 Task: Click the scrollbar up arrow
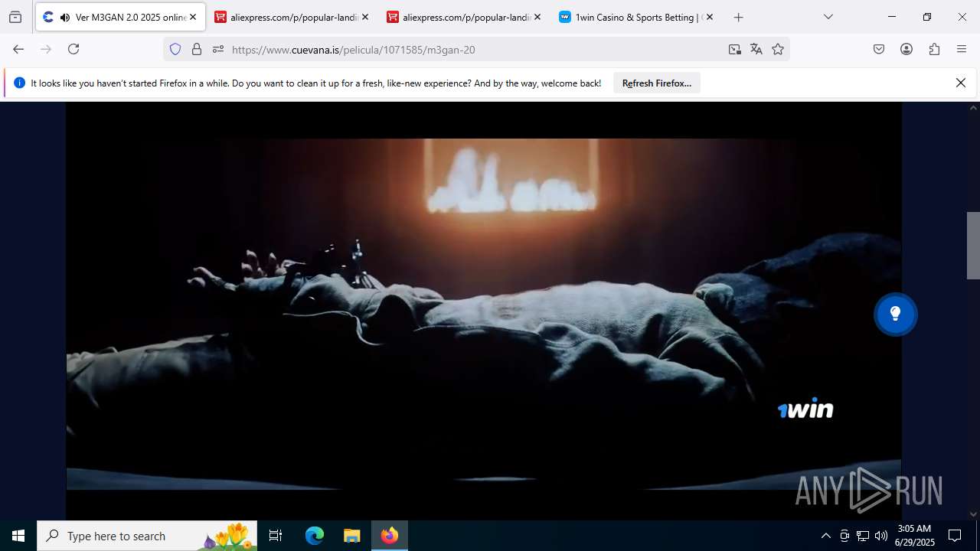pyautogui.click(x=973, y=107)
